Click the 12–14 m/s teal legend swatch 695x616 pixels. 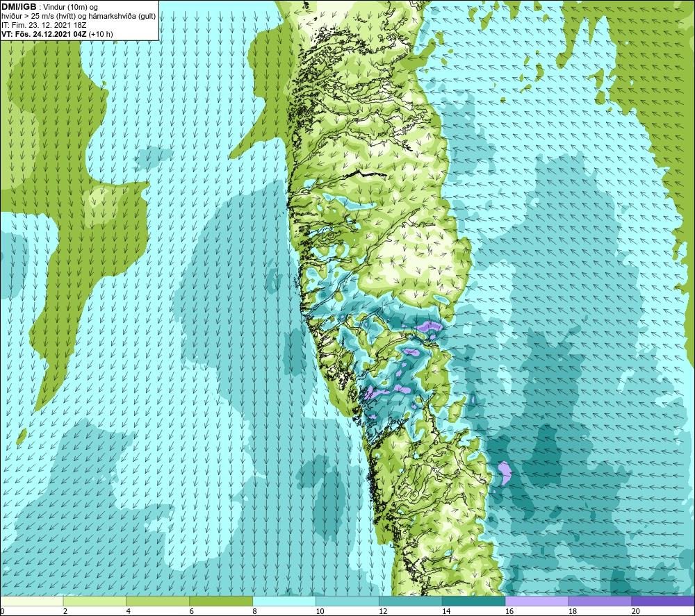click(x=411, y=601)
